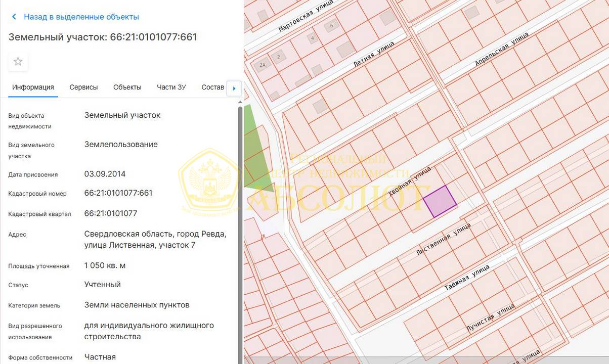Click the Апрельская улица label on the map
The width and height of the screenshot is (609, 364).
click(x=501, y=49)
